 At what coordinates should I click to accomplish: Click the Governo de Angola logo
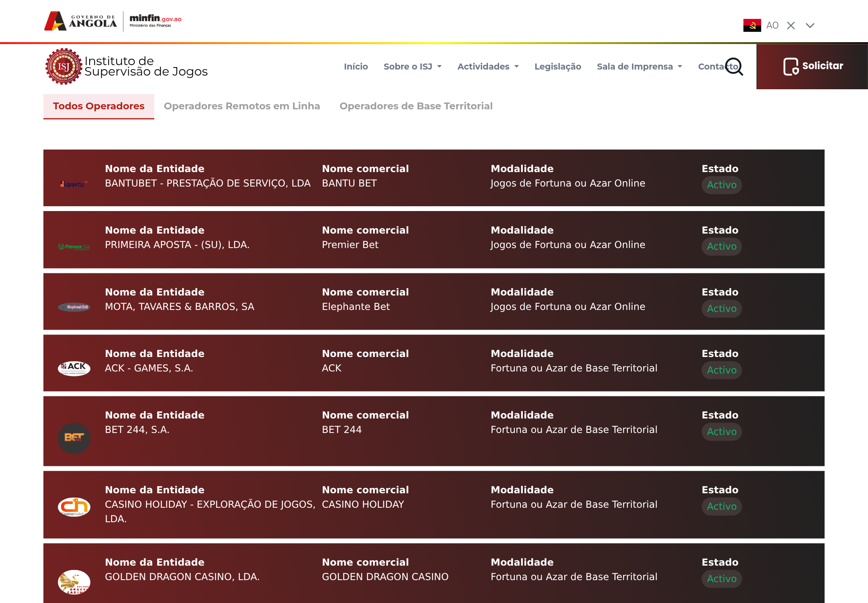point(80,21)
